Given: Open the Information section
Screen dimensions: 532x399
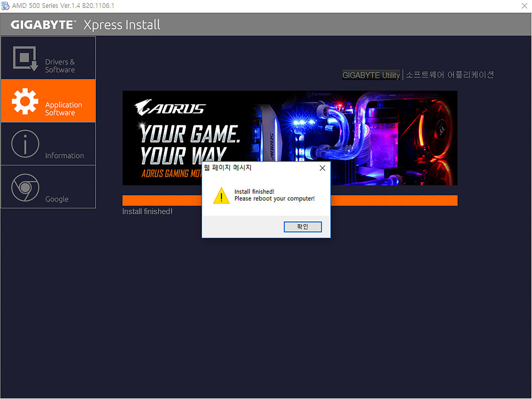Looking at the screenshot, I should pyautogui.click(x=48, y=144).
